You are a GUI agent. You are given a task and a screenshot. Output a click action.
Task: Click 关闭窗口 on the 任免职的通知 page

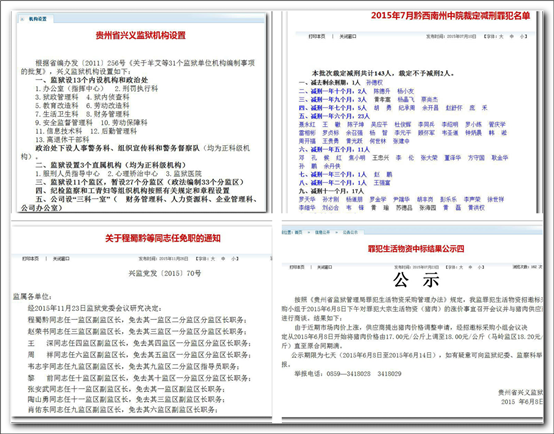(x=61, y=259)
